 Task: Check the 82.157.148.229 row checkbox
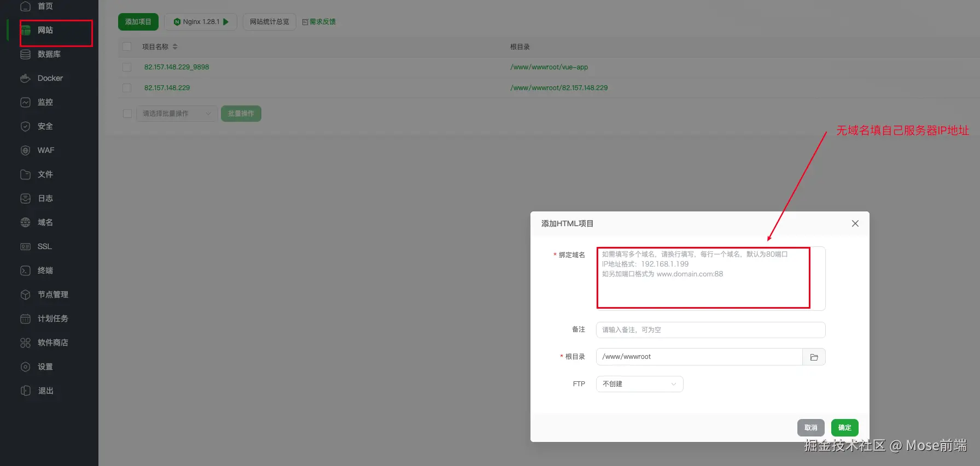pyautogui.click(x=127, y=88)
